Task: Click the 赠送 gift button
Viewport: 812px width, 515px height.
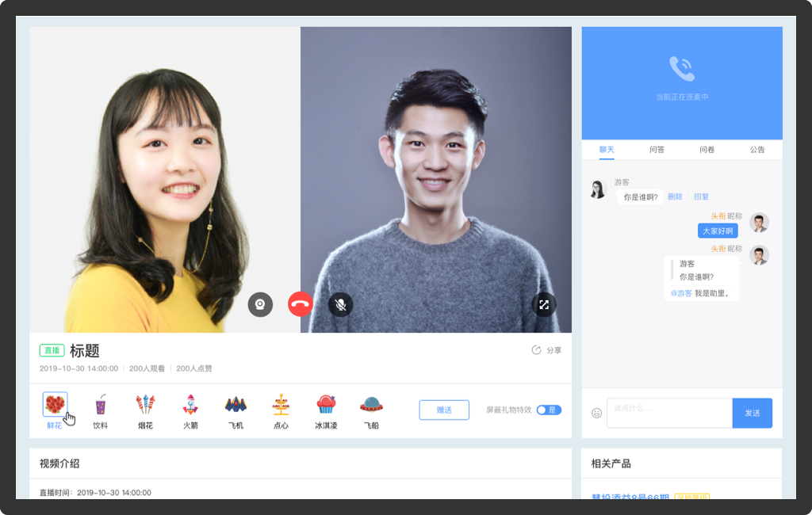Action: click(444, 410)
